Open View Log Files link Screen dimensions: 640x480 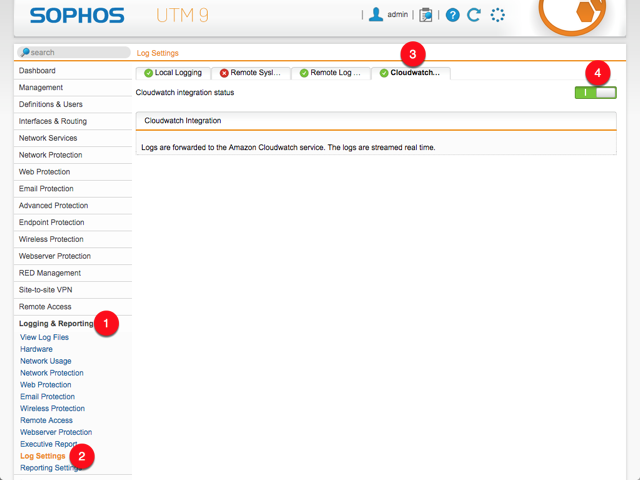click(44, 337)
